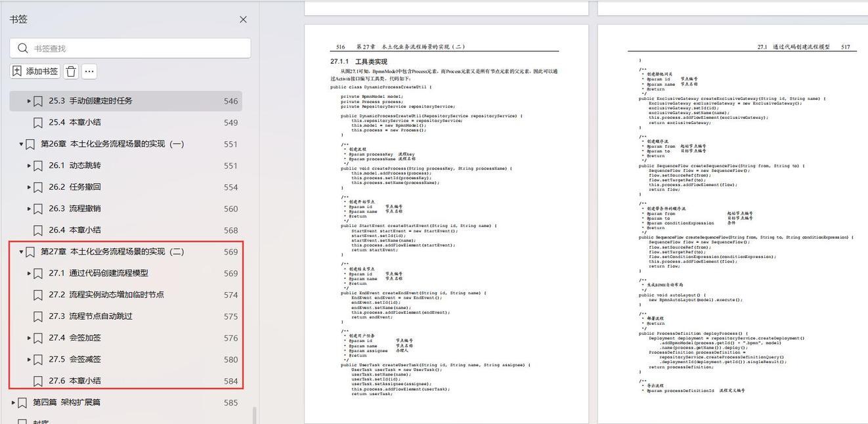This screenshot has width=868, height=424.
Task: Click bookmark icon beside 26.3 流程撤销
Action: point(38,209)
